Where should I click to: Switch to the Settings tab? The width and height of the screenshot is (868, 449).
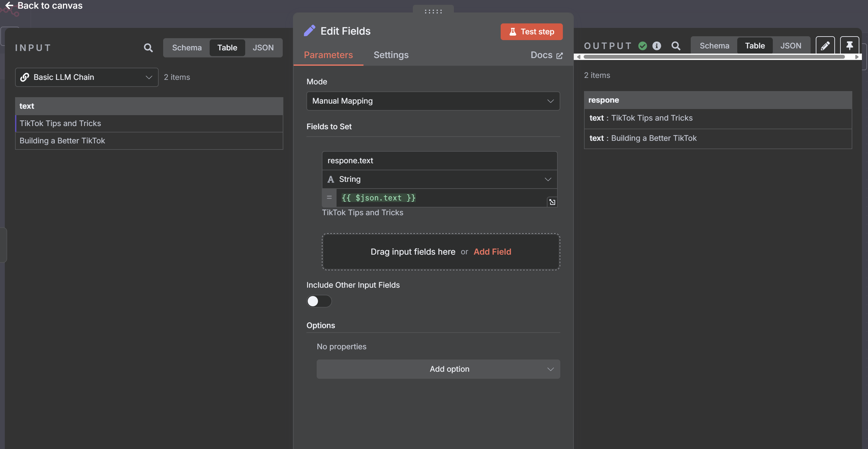(x=391, y=55)
